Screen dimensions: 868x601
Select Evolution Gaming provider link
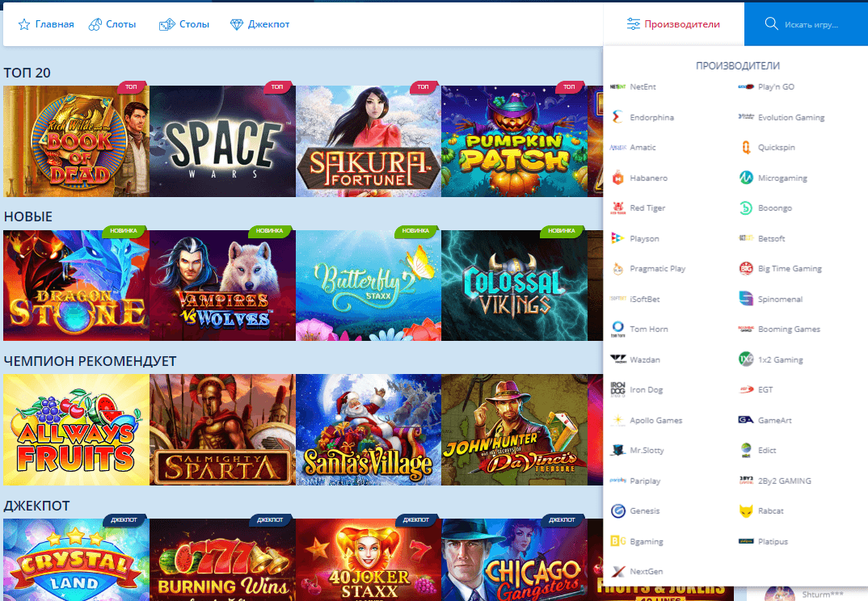tap(790, 117)
